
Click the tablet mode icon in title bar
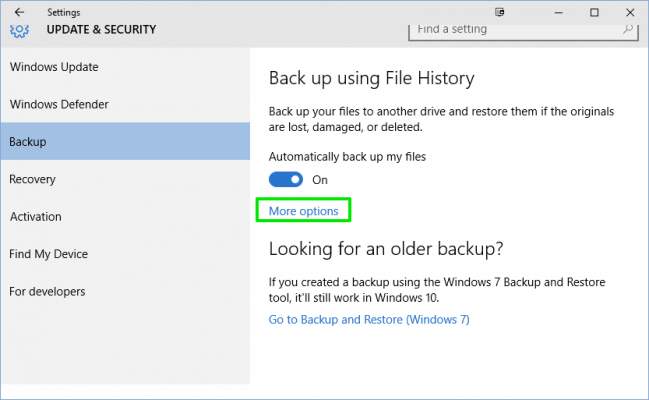[500, 12]
